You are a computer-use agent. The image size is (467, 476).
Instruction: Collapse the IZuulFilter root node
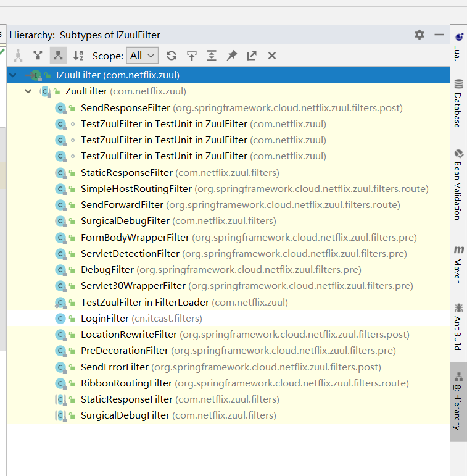click(13, 75)
